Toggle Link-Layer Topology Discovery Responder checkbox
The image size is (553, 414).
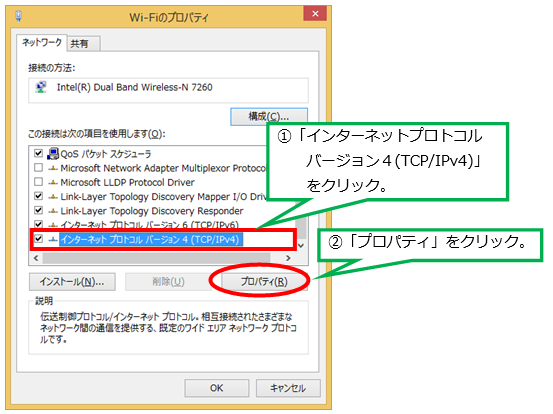pos(38,211)
